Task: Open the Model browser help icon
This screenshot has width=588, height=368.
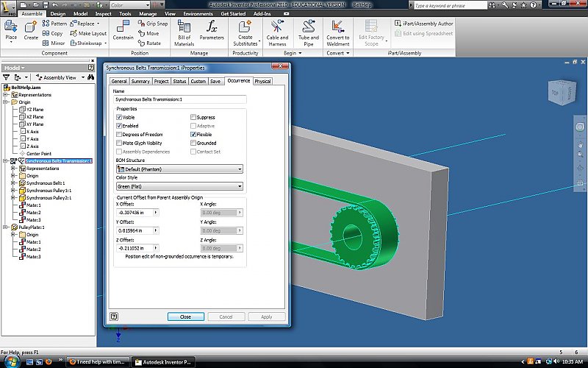Action: pyautogui.click(x=90, y=68)
